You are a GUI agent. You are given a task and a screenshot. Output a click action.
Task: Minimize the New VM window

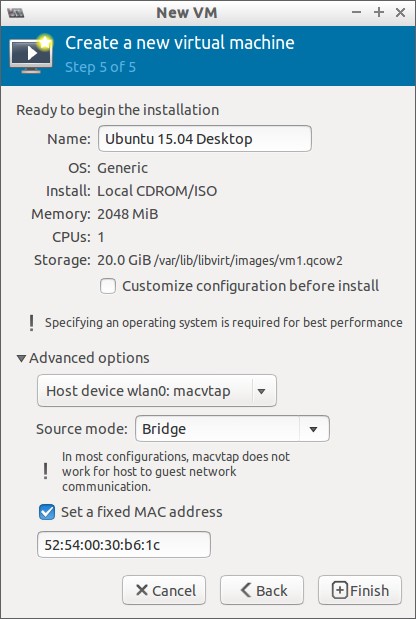(356, 13)
